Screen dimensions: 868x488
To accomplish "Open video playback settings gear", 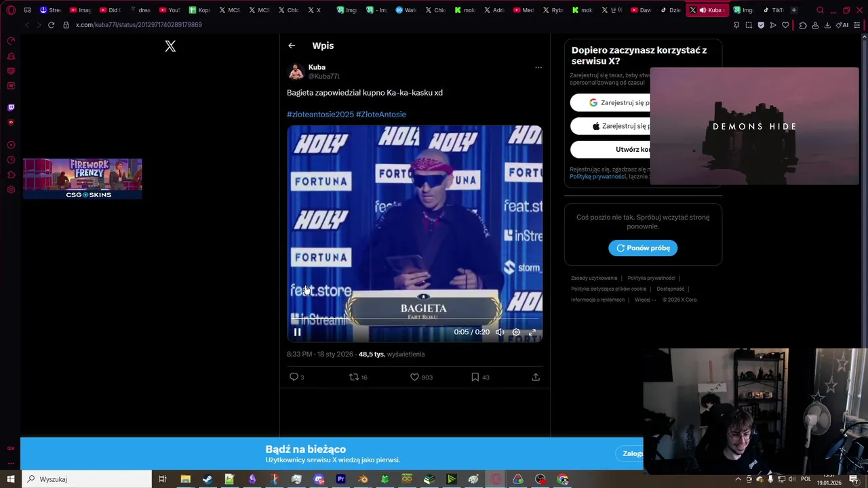I will 516,332.
